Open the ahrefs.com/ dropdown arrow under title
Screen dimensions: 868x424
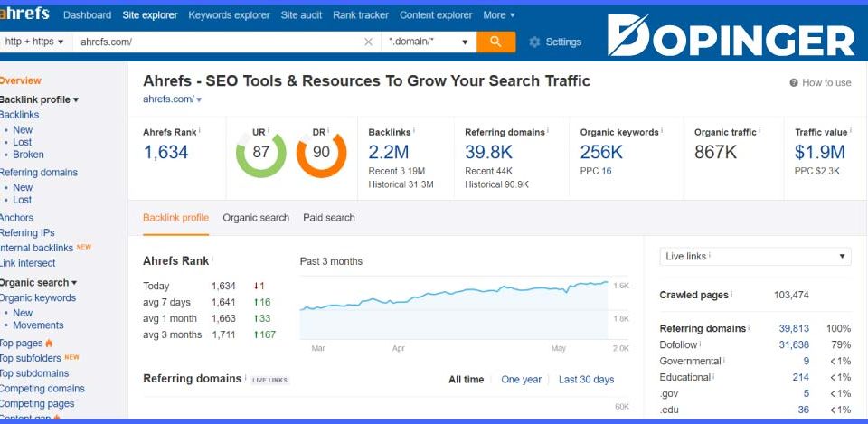coord(199,99)
